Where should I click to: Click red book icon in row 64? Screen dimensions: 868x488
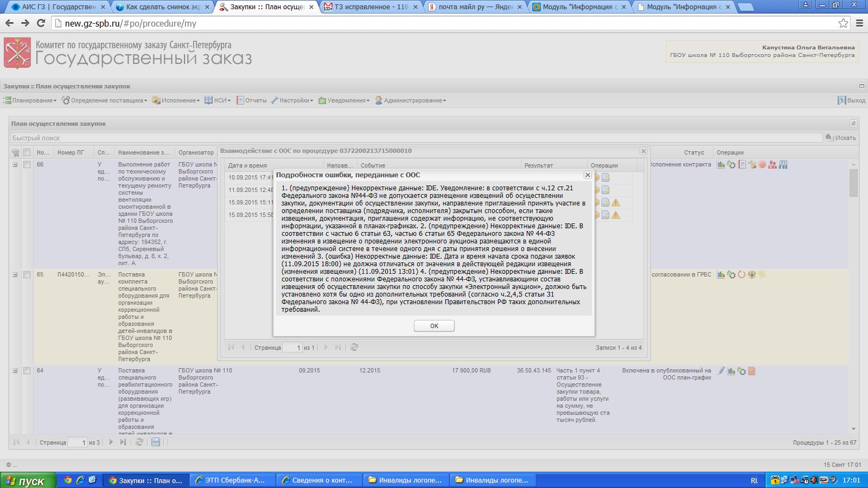[x=752, y=371]
